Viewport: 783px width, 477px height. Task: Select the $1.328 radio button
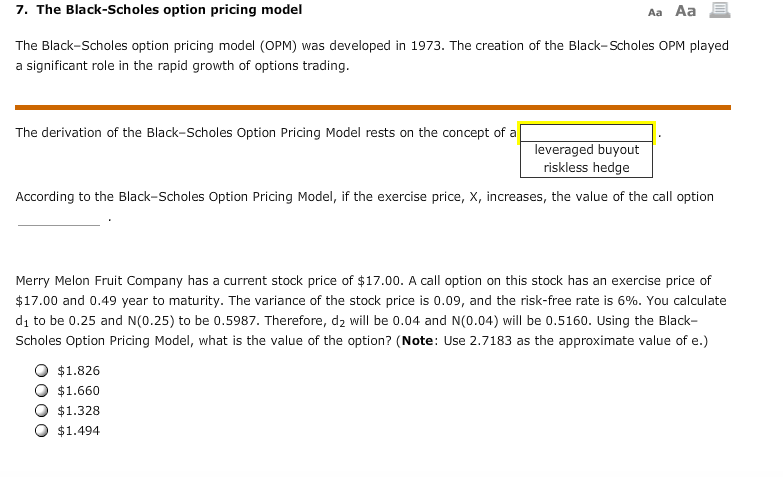[41, 411]
